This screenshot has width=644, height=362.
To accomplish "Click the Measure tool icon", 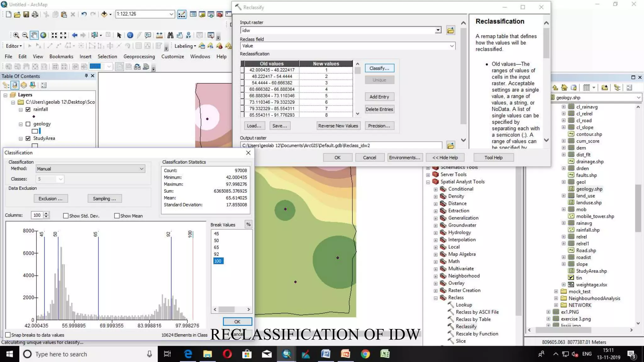I will [159, 35].
